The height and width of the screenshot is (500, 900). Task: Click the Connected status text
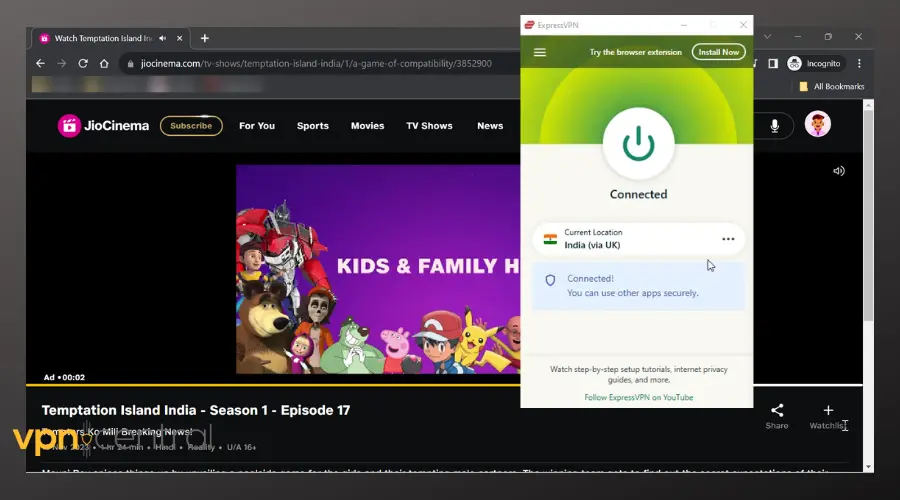click(638, 194)
